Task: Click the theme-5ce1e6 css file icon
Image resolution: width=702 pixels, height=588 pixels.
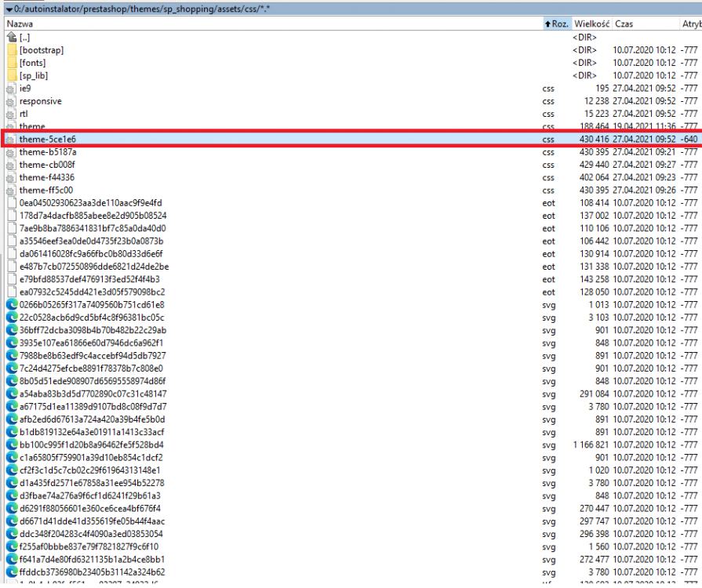Action: [10, 140]
